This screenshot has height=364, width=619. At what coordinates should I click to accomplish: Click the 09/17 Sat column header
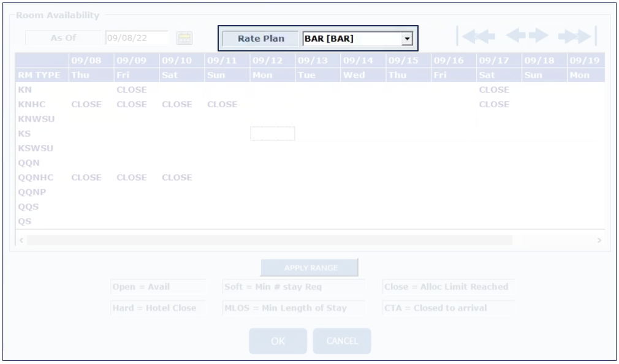coord(494,67)
